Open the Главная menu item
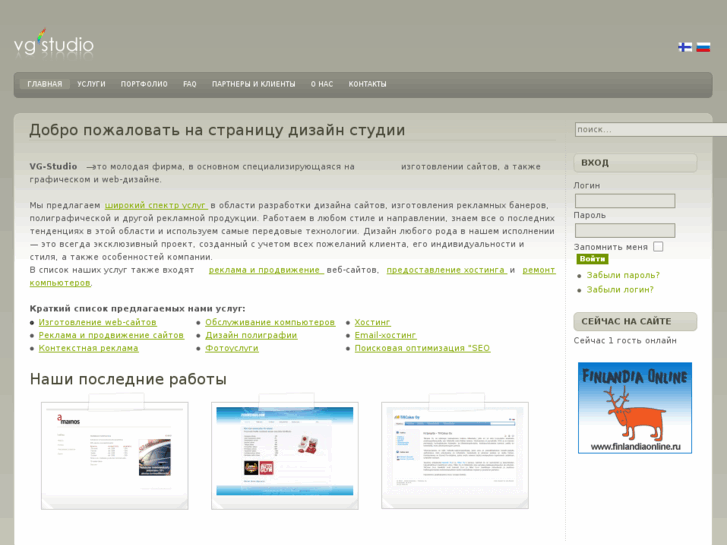This screenshot has height=545, width=727. tap(45, 84)
